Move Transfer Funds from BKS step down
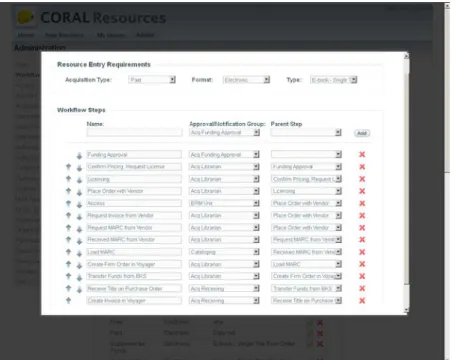Viewport: 453px width, 360px height. coord(79,278)
